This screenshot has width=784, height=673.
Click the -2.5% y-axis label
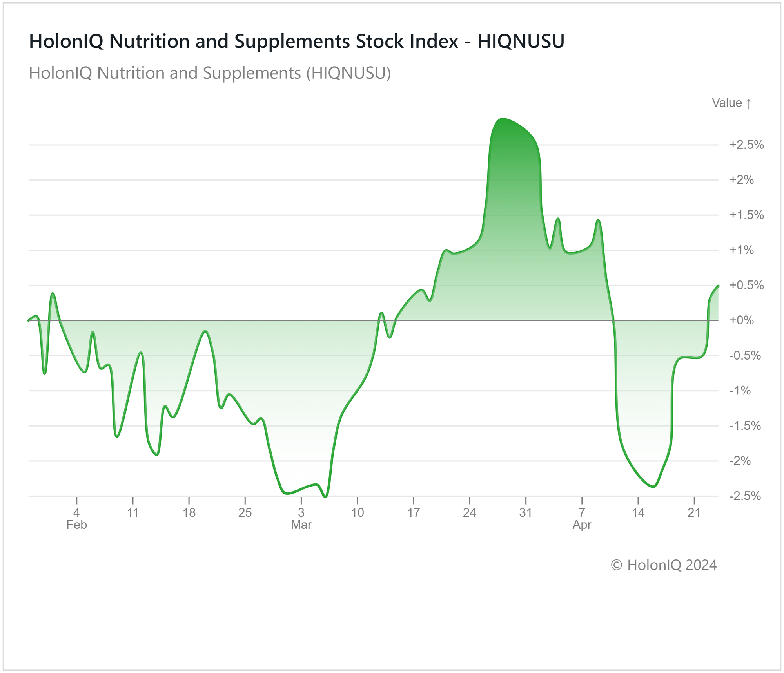click(x=745, y=496)
